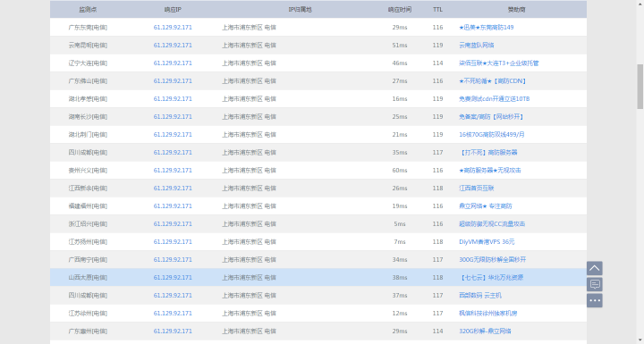Select the 湖北孝感[电信] monitoring point cell

point(88,99)
